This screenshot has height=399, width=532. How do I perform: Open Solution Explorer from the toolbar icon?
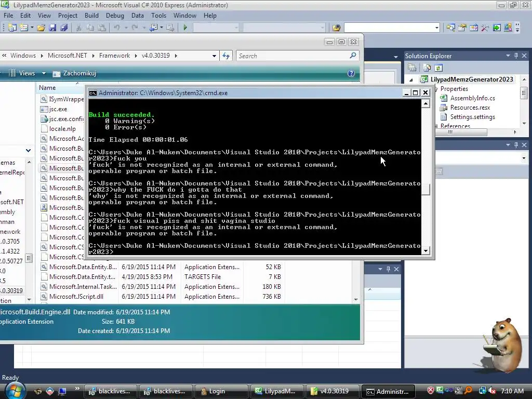[x=450, y=28]
